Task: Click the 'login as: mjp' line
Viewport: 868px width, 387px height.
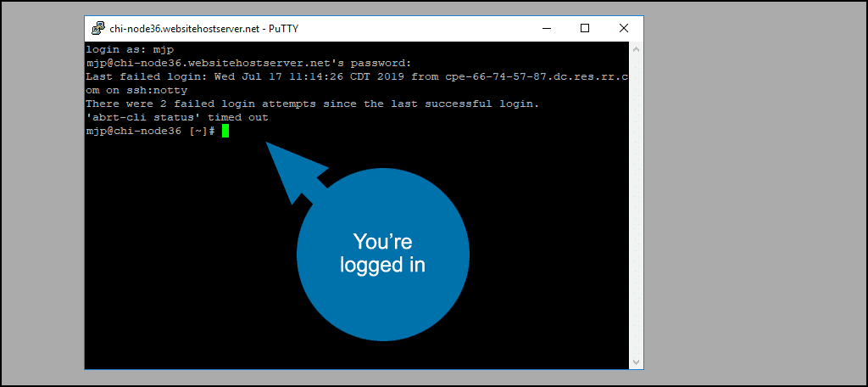Action: click(x=130, y=49)
